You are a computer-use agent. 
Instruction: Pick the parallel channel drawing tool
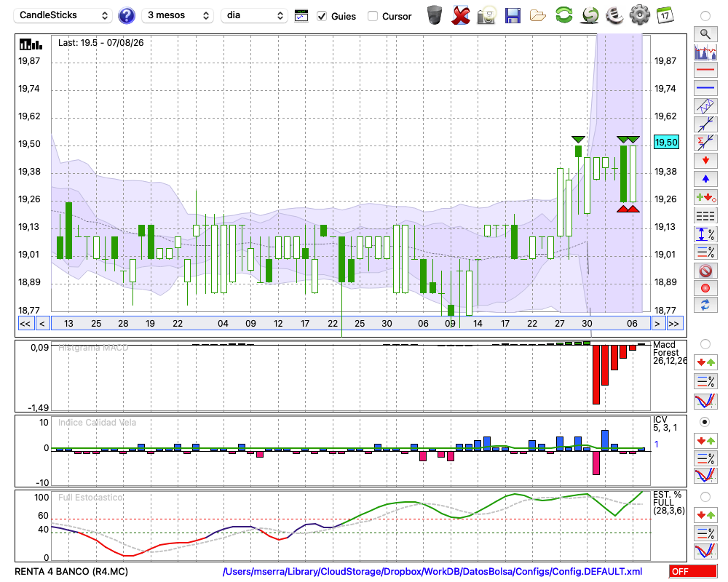[705, 106]
